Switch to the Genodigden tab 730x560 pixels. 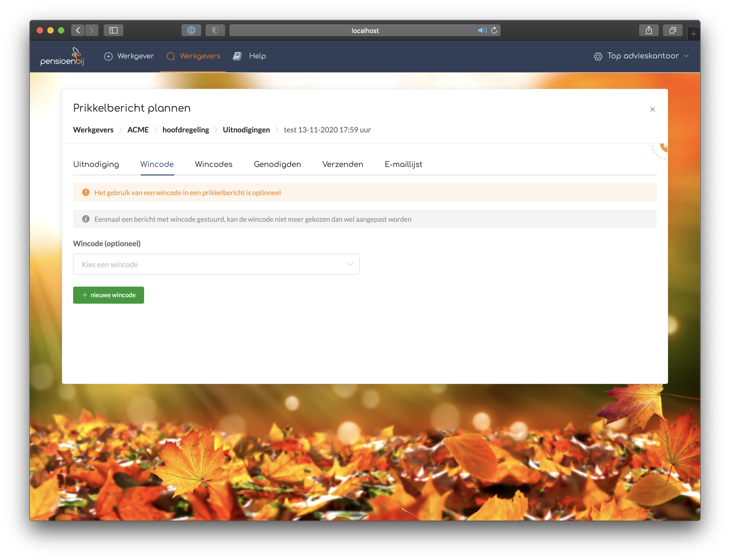coord(277,164)
